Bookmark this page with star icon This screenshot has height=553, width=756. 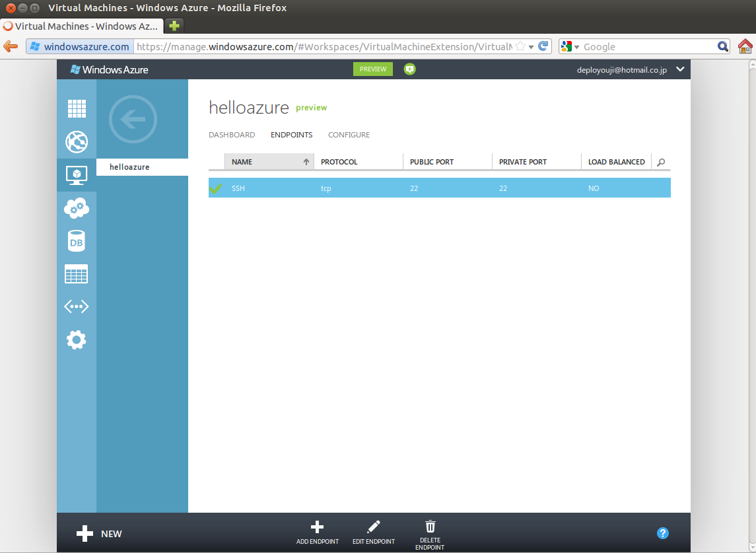520,46
